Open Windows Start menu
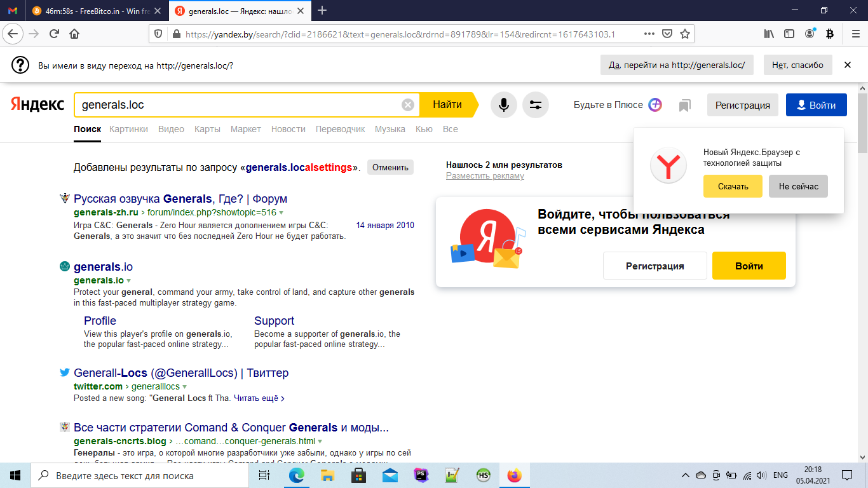 click(x=15, y=475)
